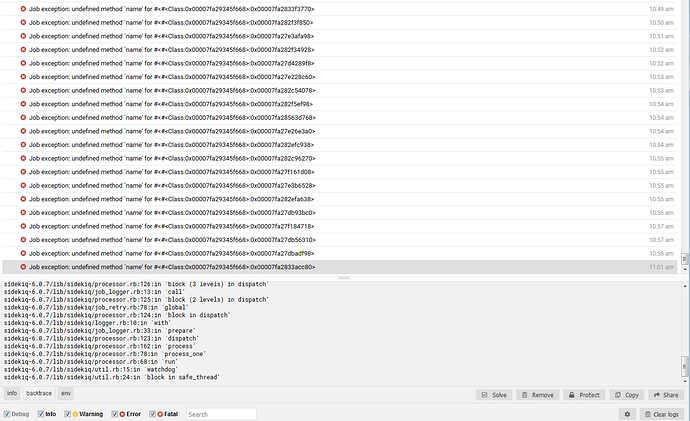Click the Clear logs button

click(x=662, y=414)
